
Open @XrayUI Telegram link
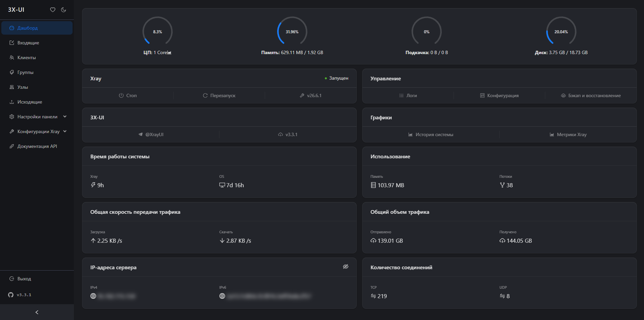[x=151, y=134]
